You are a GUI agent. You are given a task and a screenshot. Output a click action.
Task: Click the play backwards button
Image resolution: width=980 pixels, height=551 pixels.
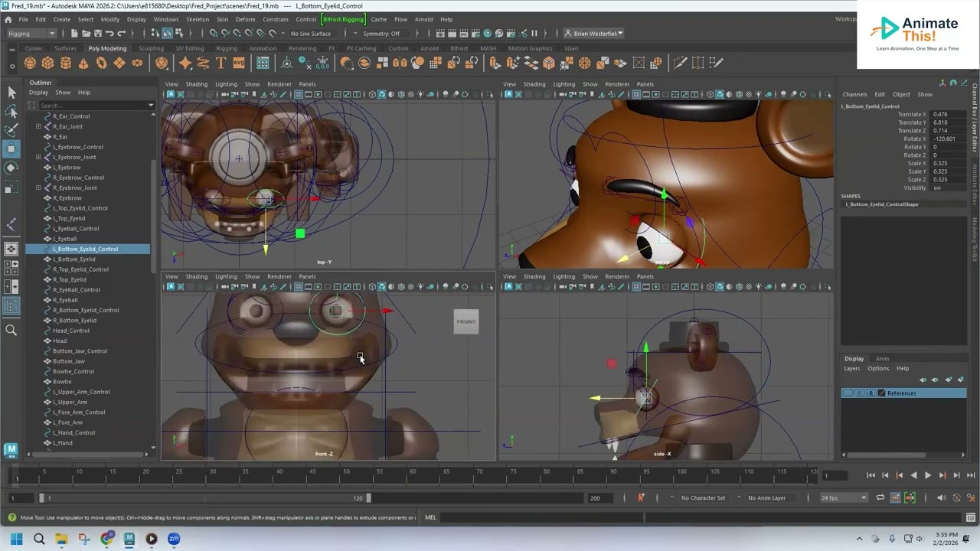913,475
